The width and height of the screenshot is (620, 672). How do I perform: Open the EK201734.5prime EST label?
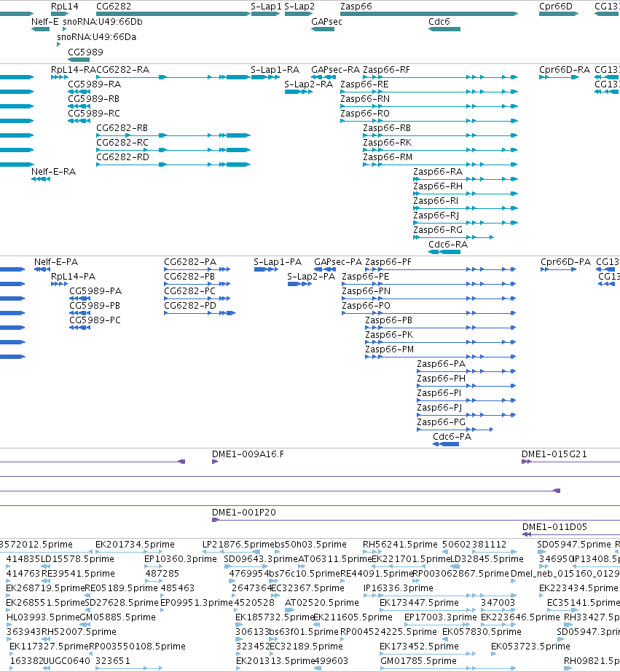(135, 545)
